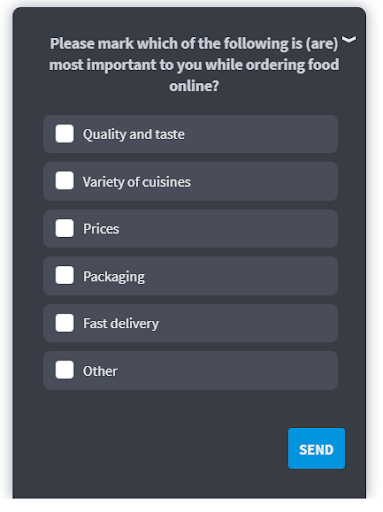
Task: Click empty right area of Fast delivery row
Action: click(250, 323)
